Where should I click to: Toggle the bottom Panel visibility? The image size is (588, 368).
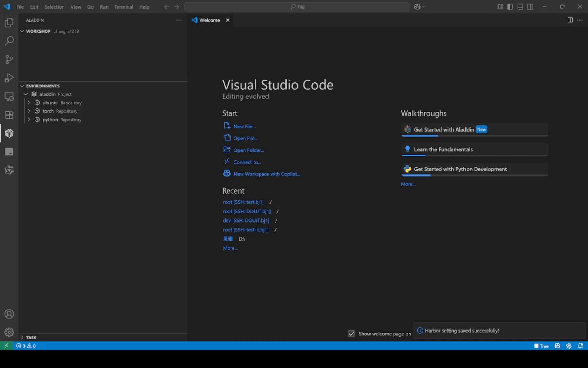pyautogui.click(x=520, y=7)
